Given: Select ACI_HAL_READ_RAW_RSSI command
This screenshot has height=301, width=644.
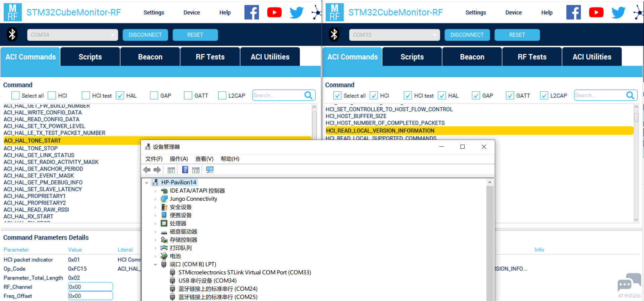Looking at the screenshot, I should coord(36,210).
